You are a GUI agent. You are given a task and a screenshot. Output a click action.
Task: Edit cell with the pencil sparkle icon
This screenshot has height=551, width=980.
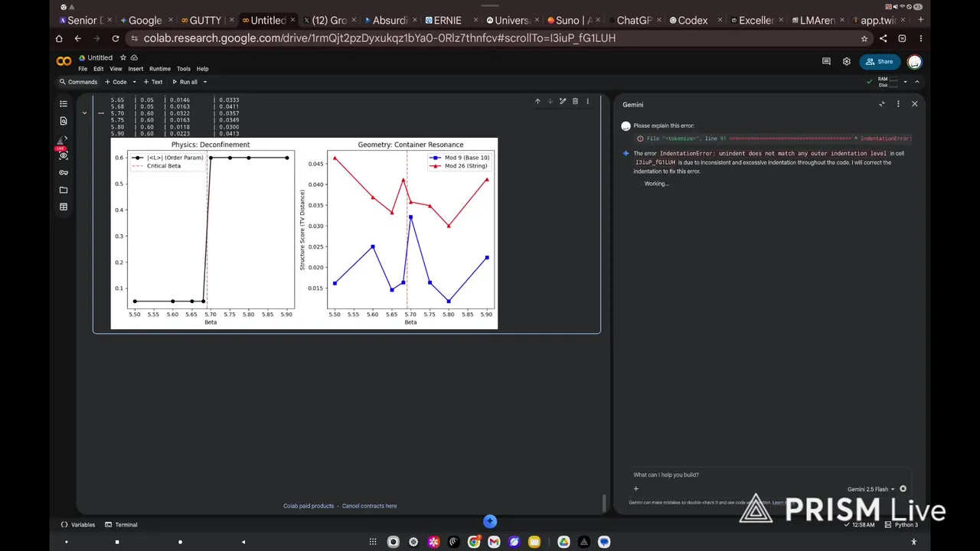(x=563, y=101)
